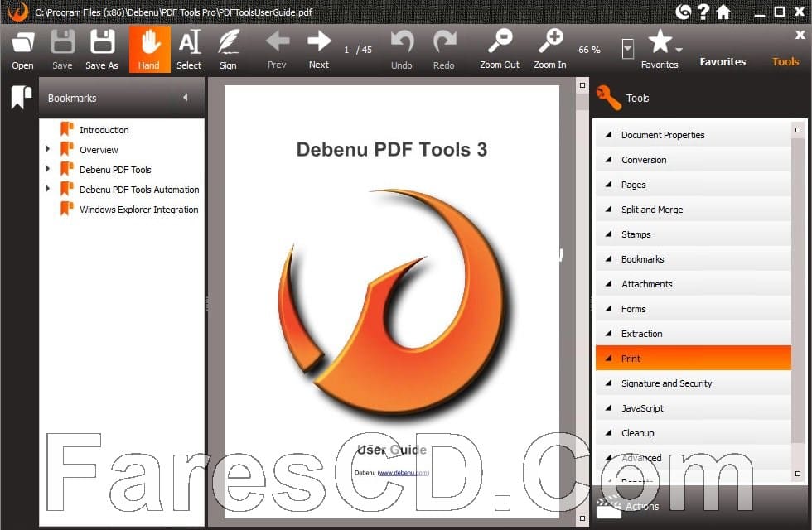Advance to the Next page
Image resolution: width=812 pixels, height=530 pixels.
[319, 41]
